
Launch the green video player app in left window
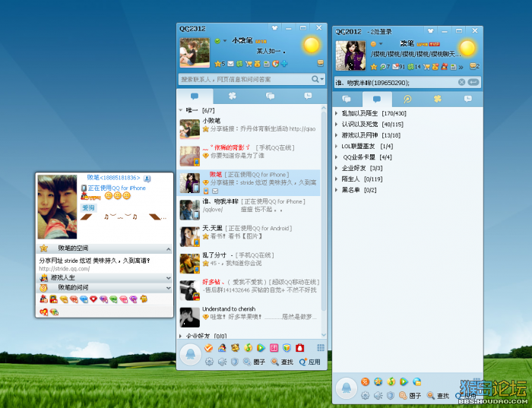pos(261,348)
